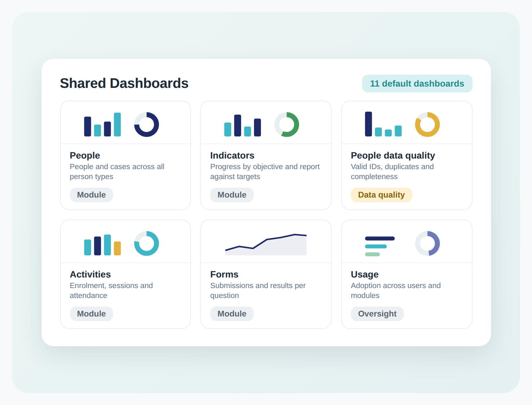Open the People dashboard title

coord(85,156)
